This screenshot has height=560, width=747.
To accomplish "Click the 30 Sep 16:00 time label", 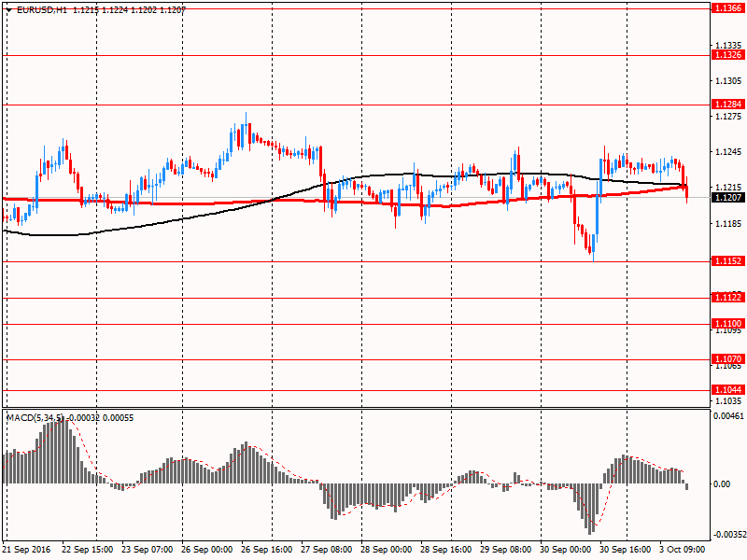I will [x=626, y=550].
